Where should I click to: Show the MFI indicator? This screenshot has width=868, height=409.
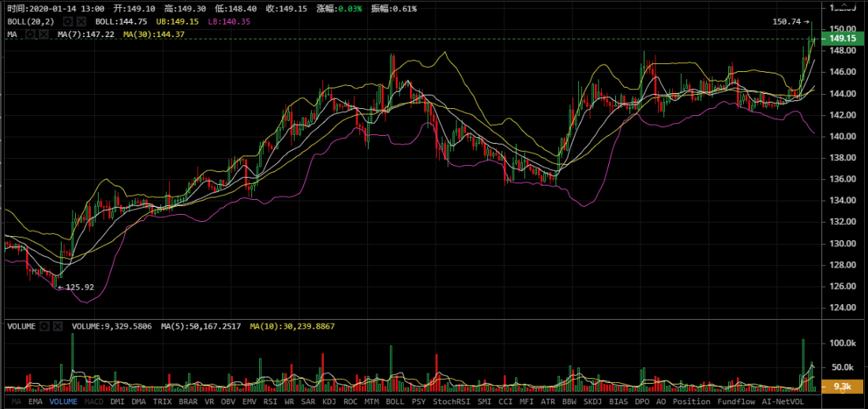tap(527, 402)
